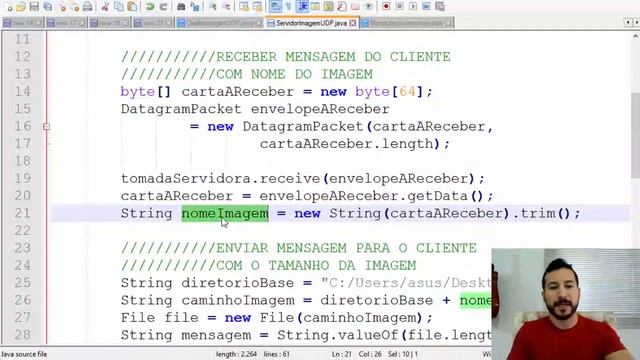Click 'File file' on line 27
Screen dimensions: 640x360
click(160, 318)
